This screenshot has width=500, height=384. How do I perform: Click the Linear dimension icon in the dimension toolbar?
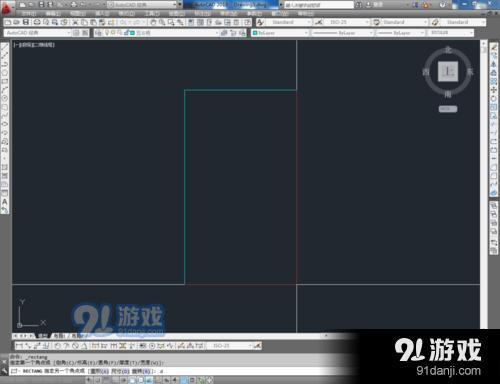click(x=19, y=346)
